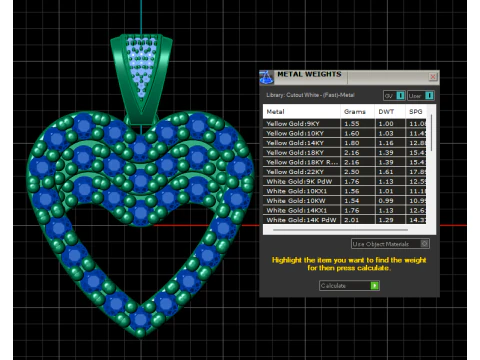Select the Yellow Gold:10KY row
Screen dimensions: 480x360
345,133
